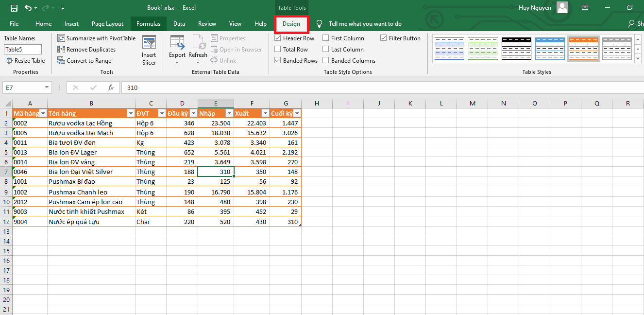Open the Name Box dropdown arrow

click(x=47, y=87)
